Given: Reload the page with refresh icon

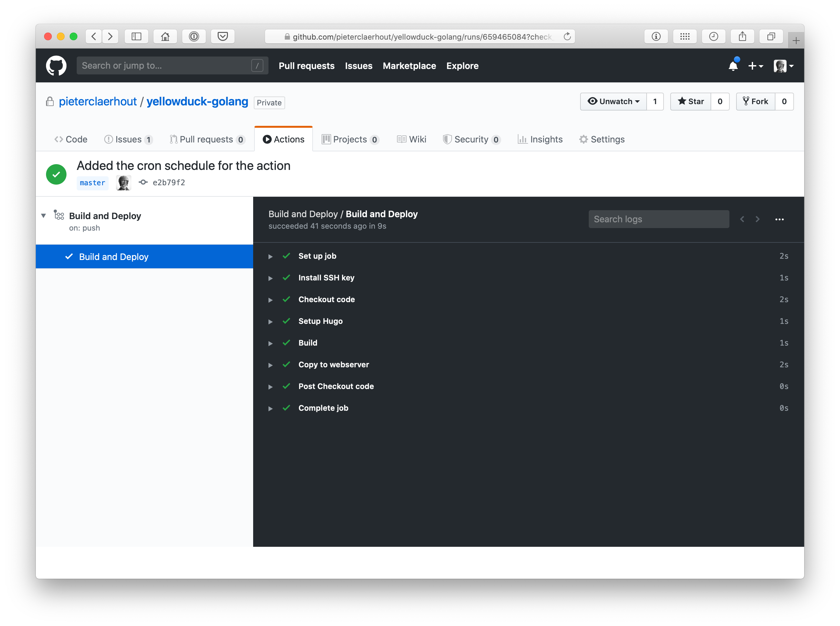Looking at the screenshot, I should click(567, 36).
